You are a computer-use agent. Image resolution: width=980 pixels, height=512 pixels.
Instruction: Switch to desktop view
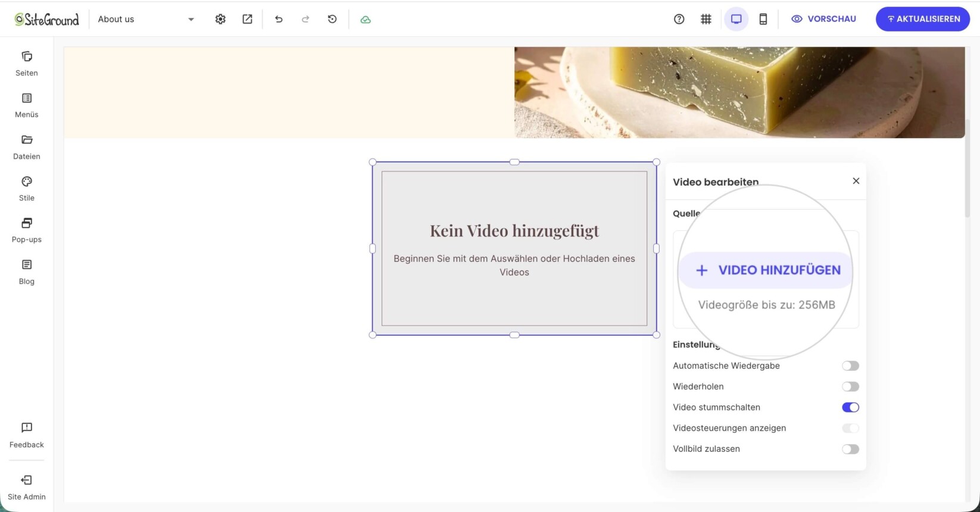pyautogui.click(x=736, y=19)
